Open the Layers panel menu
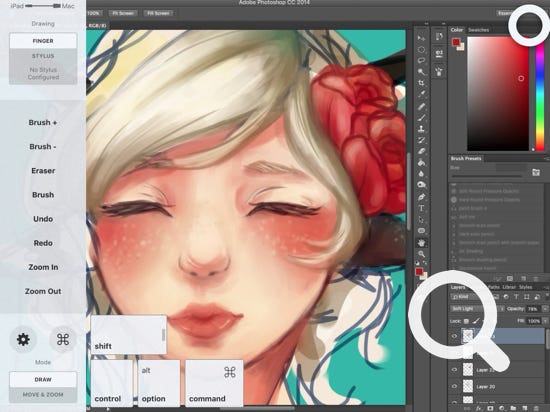The width and height of the screenshot is (550, 412). coord(546,287)
